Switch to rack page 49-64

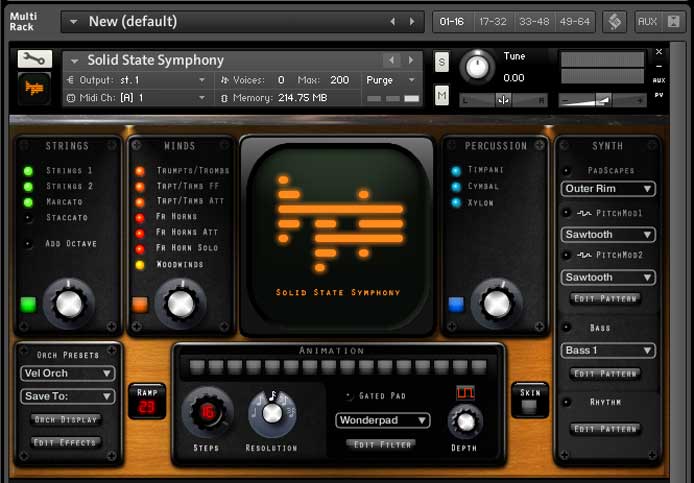coord(574,22)
